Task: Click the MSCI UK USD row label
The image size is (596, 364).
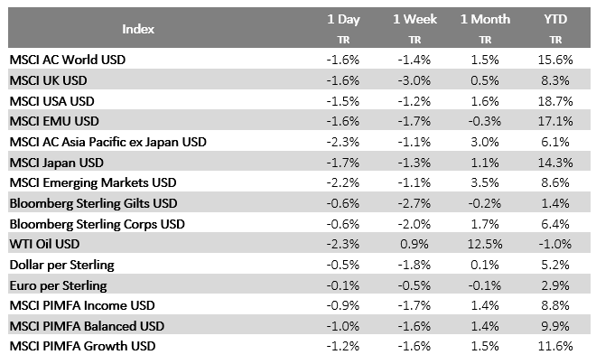Action: (53, 79)
